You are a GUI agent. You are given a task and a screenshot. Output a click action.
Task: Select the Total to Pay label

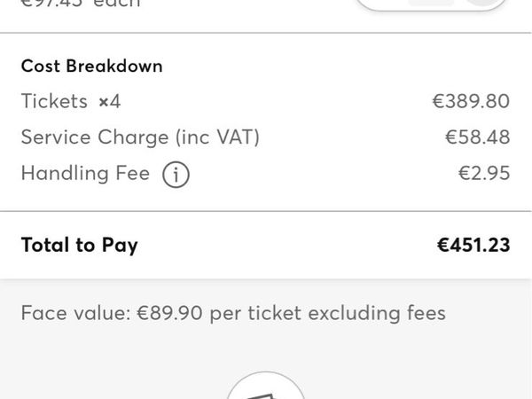click(x=80, y=245)
